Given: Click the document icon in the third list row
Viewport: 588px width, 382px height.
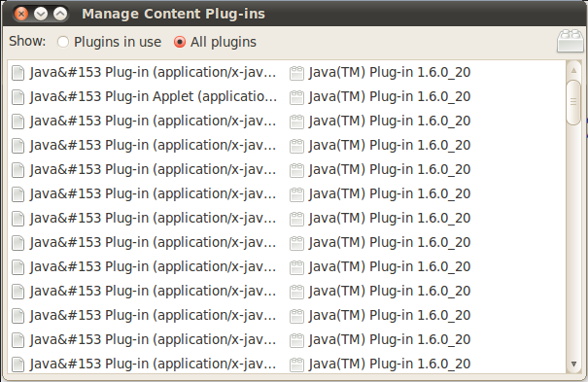Looking at the screenshot, I should [x=17, y=122].
